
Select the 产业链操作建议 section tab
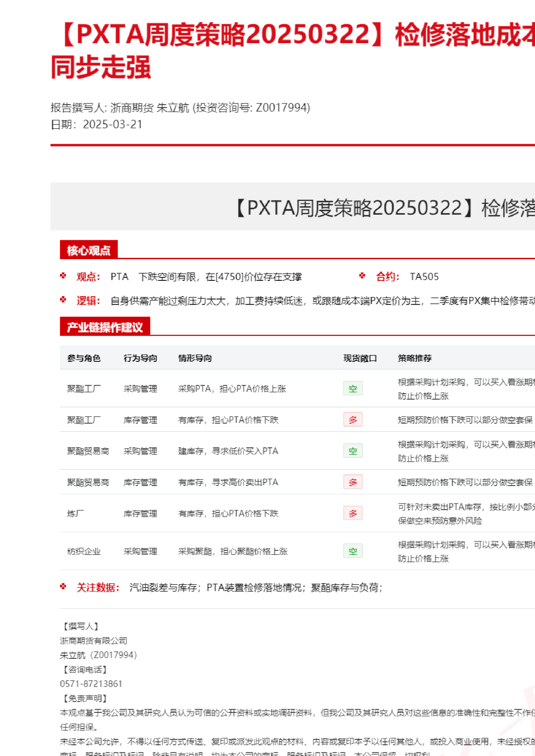(105, 327)
